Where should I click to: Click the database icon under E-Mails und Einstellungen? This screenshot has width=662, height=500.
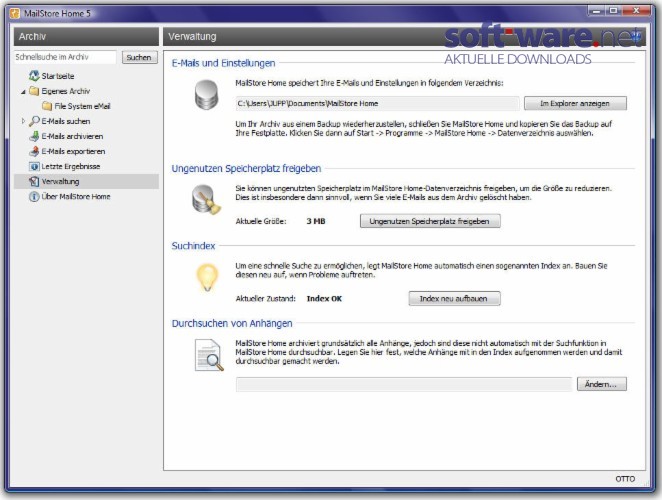coord(206,95)
